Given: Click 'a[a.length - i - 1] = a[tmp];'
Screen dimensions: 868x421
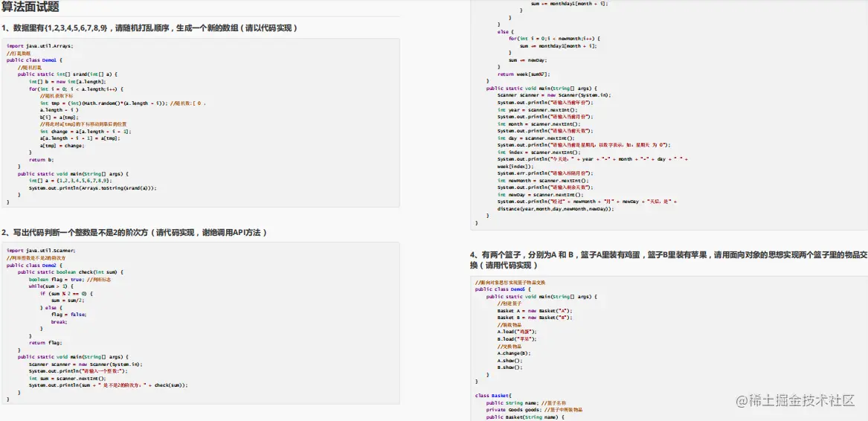Looking at the screenshot, I should point(80,138).
